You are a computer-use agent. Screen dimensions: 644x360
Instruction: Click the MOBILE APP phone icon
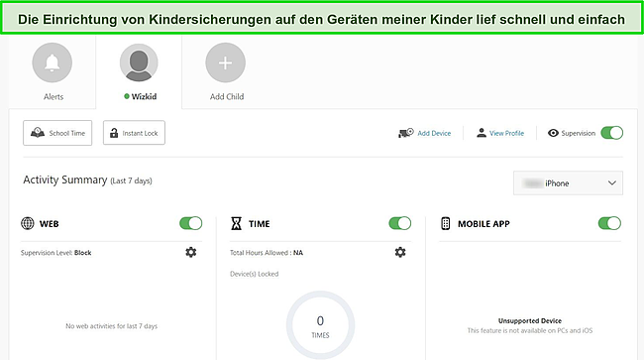445,223
